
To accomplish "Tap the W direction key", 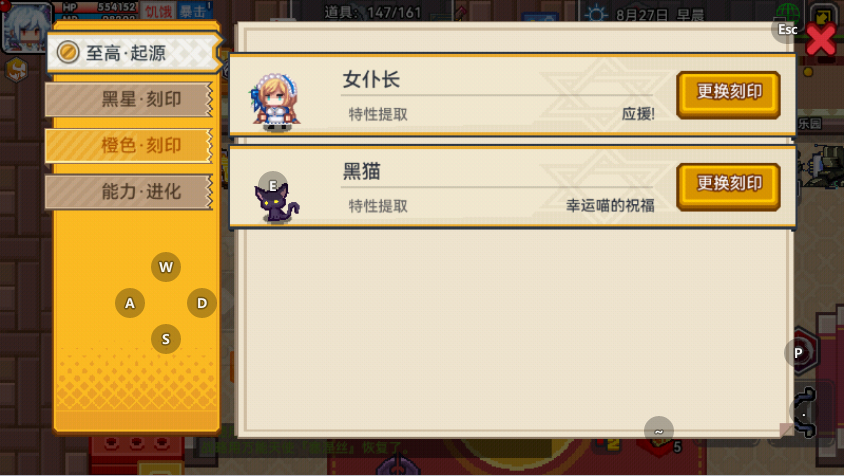I will [x=166, y=267].
